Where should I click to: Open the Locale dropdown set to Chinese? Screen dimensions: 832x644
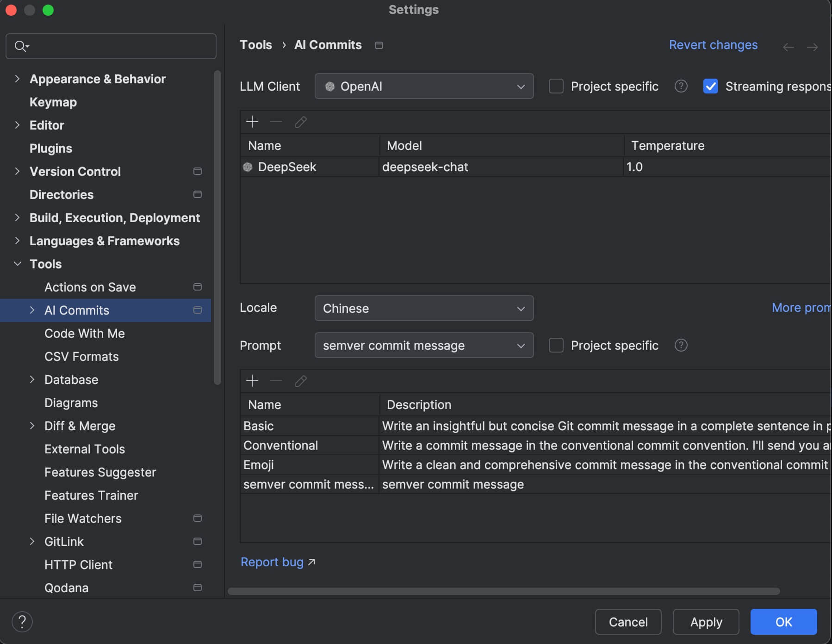tap(424, 308)
